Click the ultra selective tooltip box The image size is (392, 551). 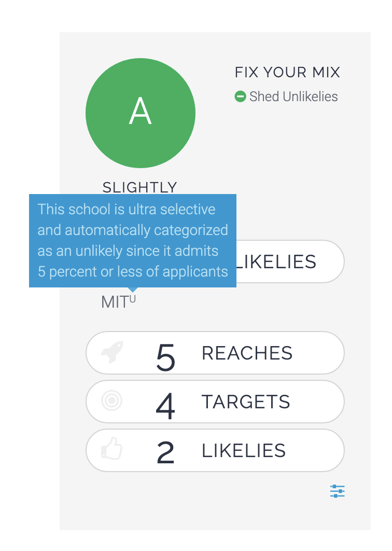(133, 241)
